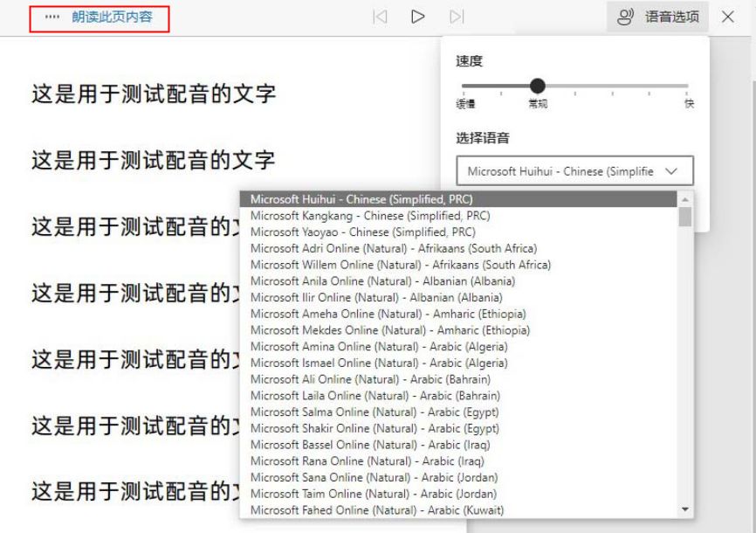Image resolution: width=756 pixels, height=533 pixels.
Task: Click the voice list scrollbar thumb
Action: tap(685, 217)
